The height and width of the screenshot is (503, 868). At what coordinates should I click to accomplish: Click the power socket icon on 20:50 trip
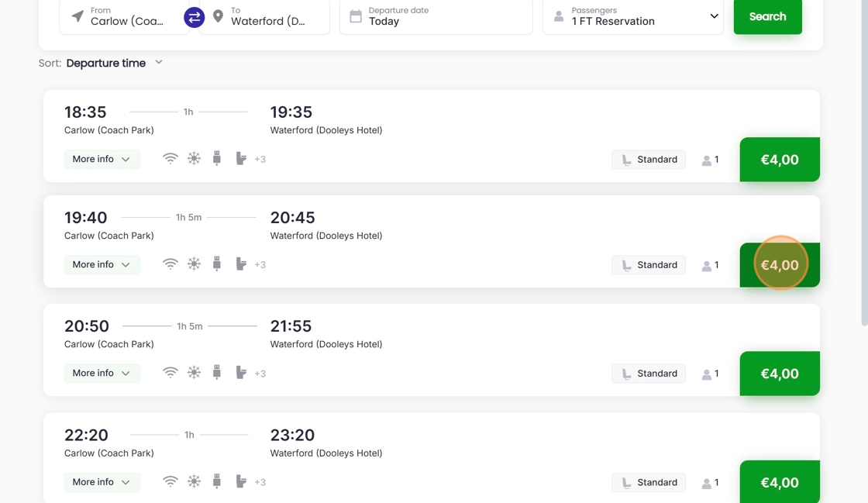click(x=217, y=373)
